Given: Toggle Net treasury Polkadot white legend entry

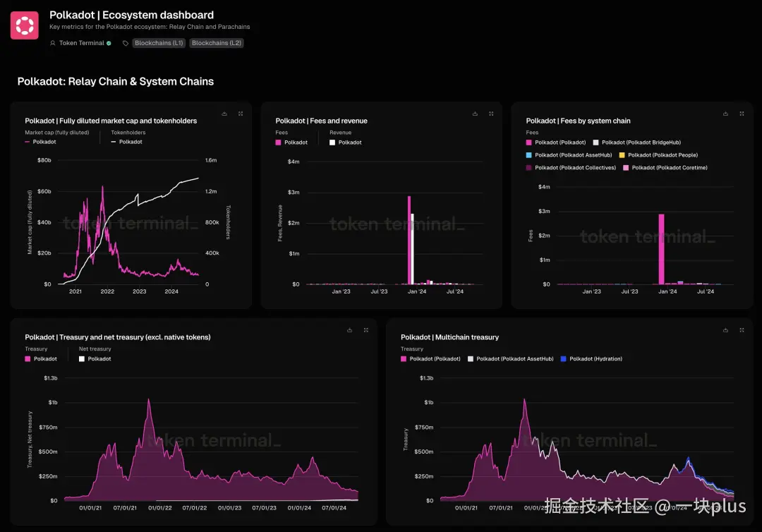Looking at the screenshot, I should click(x=95, y=358).
